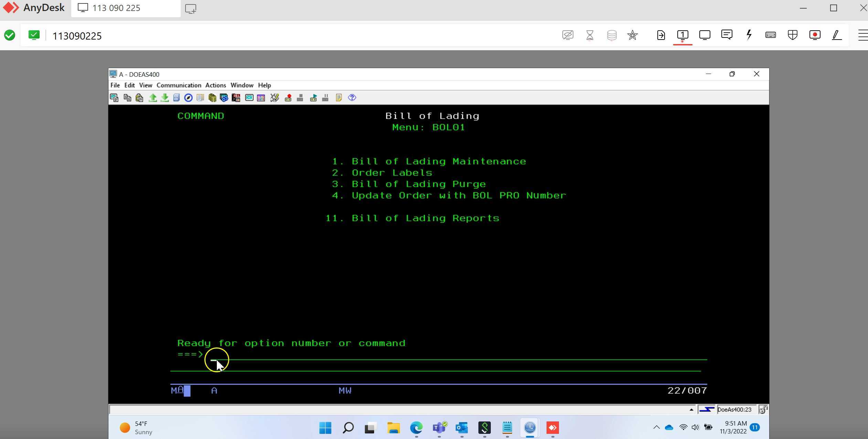Open Microsoft Edge from the taskbar
This screenshot has width=868, height=439.
[x=416, y=428]
